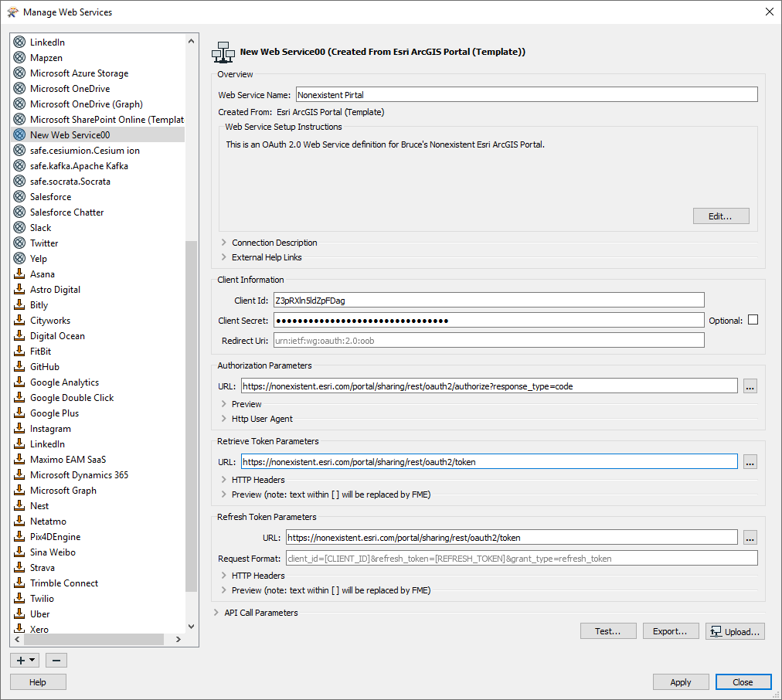This screenshot has height=700, width=782.
Task: Click the globe icon beside Yelp
Action: (x=19, y=258)
